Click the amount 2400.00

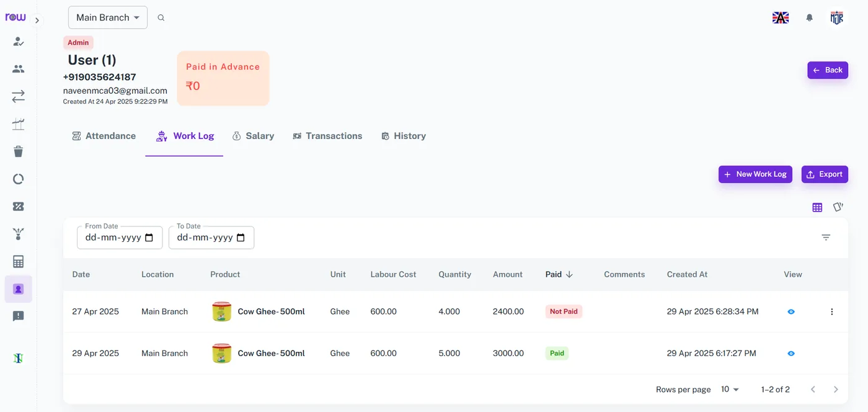tap(508, 311)
